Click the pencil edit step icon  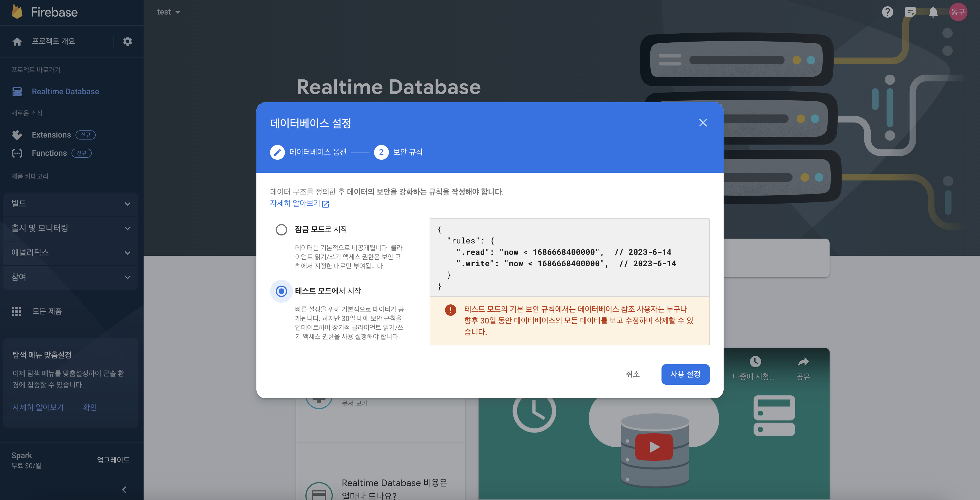coord(277,152)
